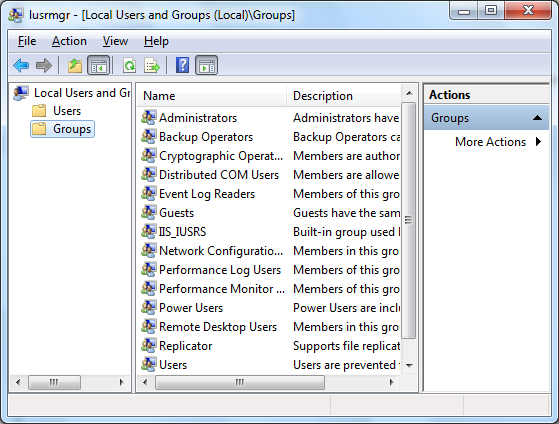The height and width of the screenshot is (424, 559).
Task: Select the Administrators group icon
Action: click(x=148, y=117)
